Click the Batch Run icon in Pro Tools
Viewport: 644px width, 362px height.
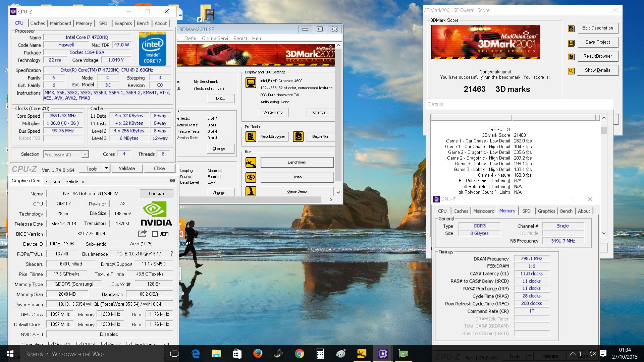[x=298, y=136]
